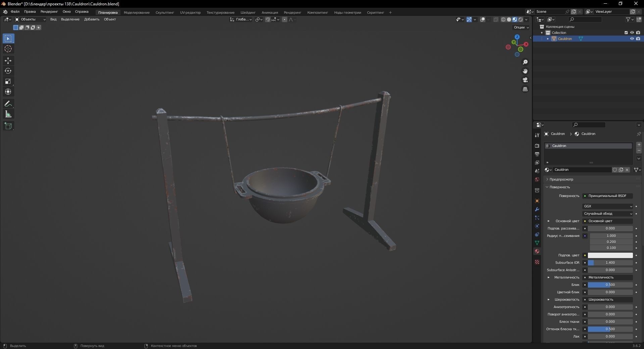This screenshot has width=644, height=349.
Task: Pick the Rotate tool
Action: [x=8, y=71]
